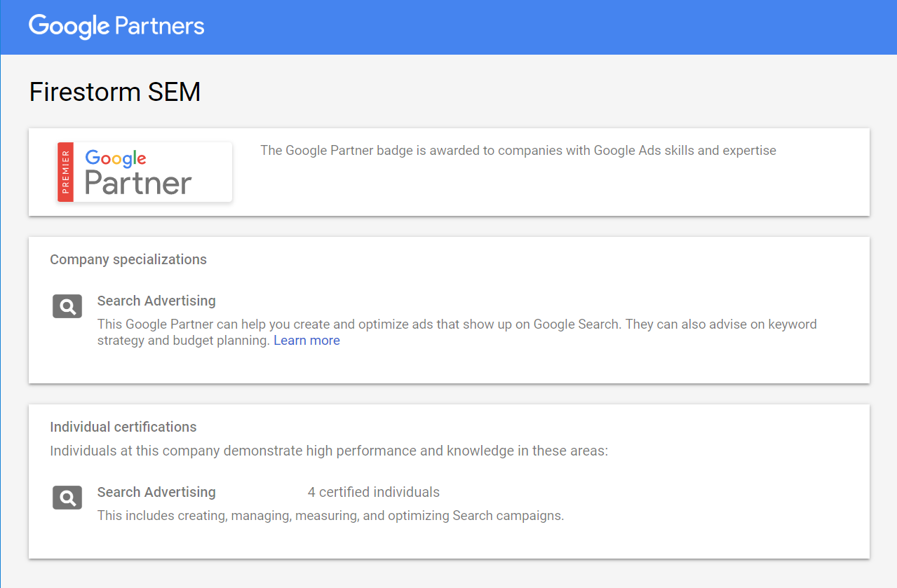Viewport: 897px width, 588px height.
Task: Click the keyword strategy description paragraph
Action: 457,332
